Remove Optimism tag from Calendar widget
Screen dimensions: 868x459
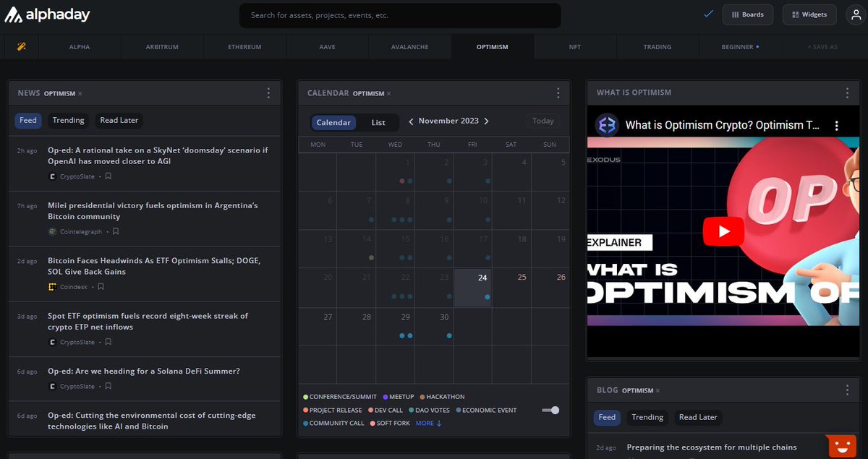pos(388,94)
